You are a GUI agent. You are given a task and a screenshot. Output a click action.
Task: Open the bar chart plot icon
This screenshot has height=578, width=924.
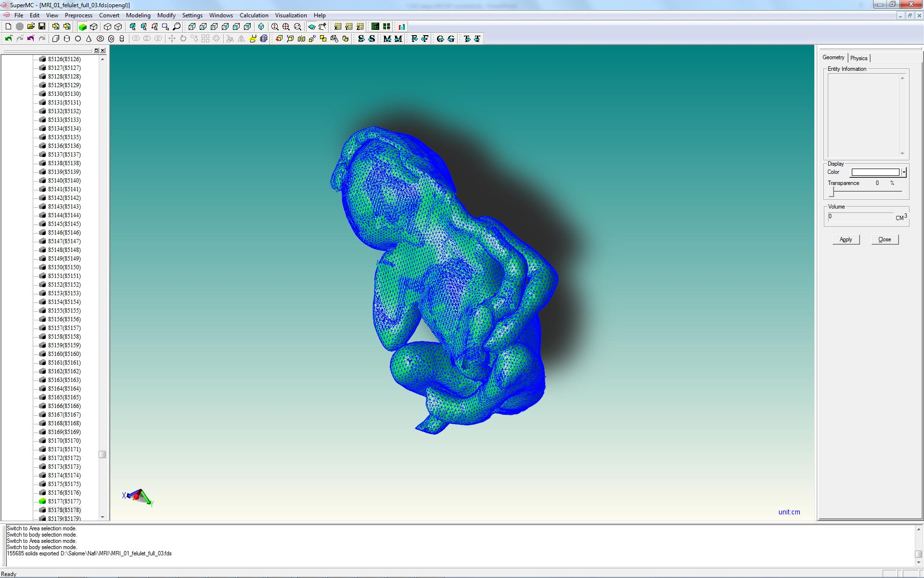[402, 26]
